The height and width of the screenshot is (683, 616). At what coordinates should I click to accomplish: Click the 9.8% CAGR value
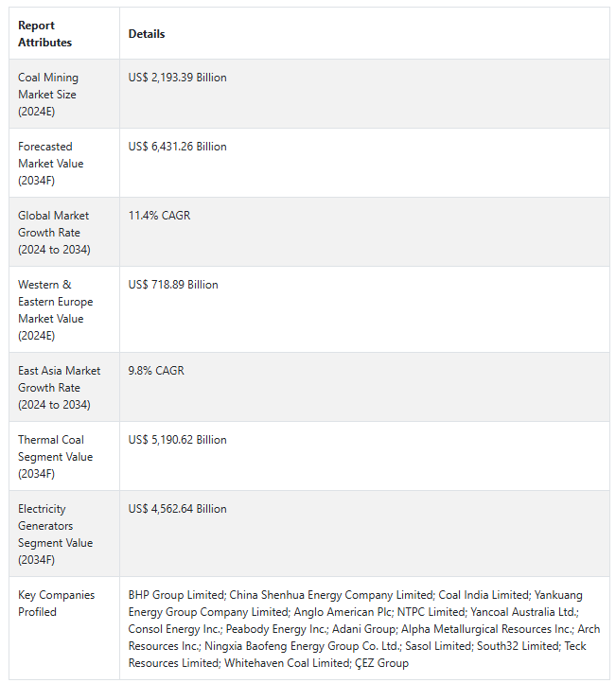pyautogui.click(x=156, y=371)
